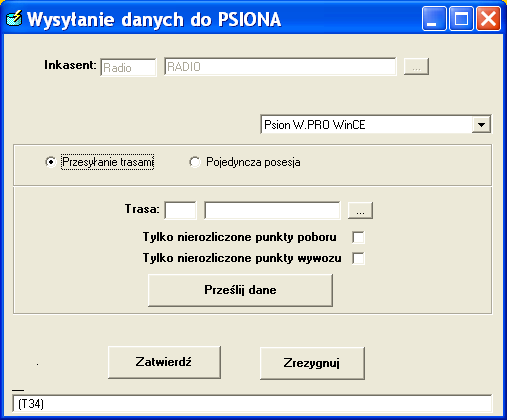Screen dimensions: 507x420
Task: Click the Inkasent browse button with dots
Action: (x=416, y=66)
